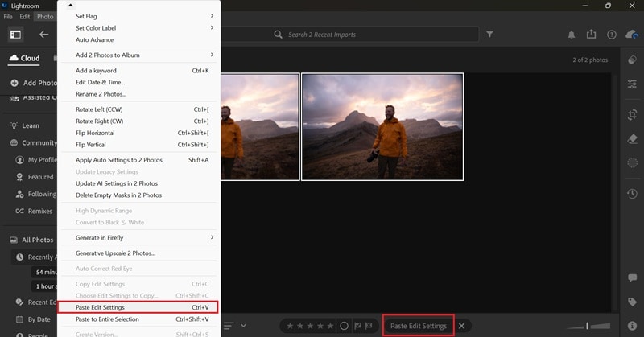
Task: Switch to the Cloud tab
Action: coord(25,58)
